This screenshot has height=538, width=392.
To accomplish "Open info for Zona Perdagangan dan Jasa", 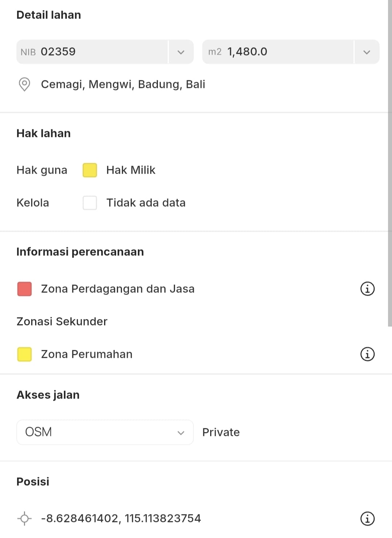I will (367, 289).
